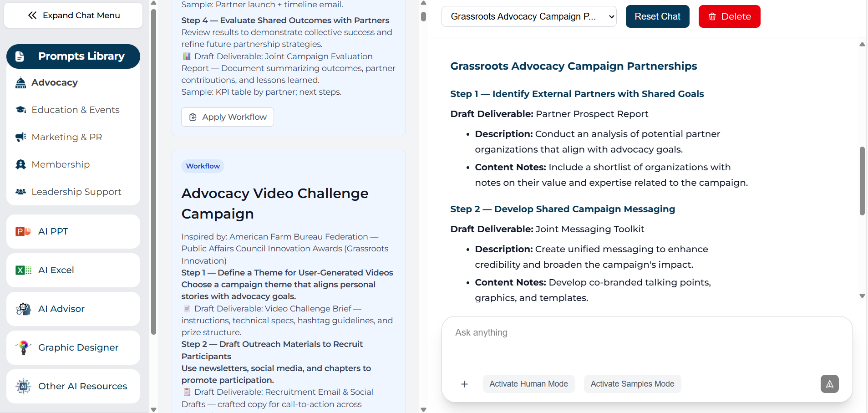The width and height of the screenshot is (868, 413).
Task: Click the chat panel scrollbar thumb
Action: 862,181
